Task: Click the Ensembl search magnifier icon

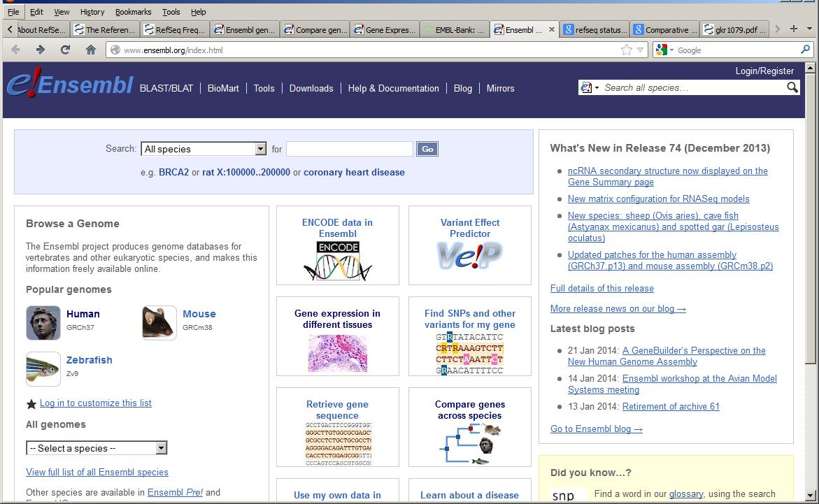Action: [792, 88]
